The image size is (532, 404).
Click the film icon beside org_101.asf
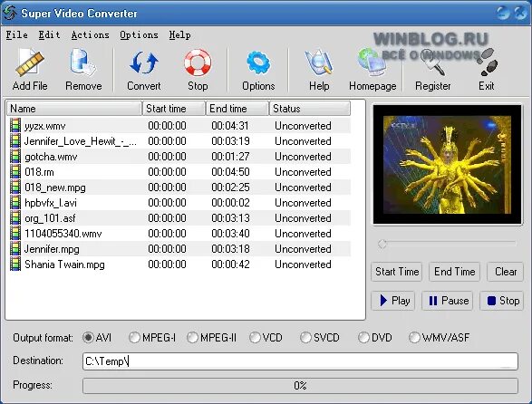tap(15, 217)
